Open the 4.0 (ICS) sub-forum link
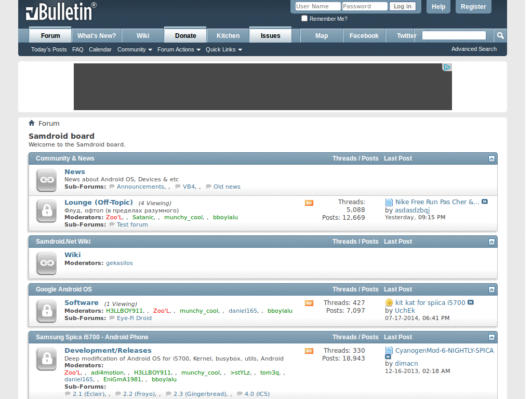Viewport: 532px width, 399px height. pos(257,394)
